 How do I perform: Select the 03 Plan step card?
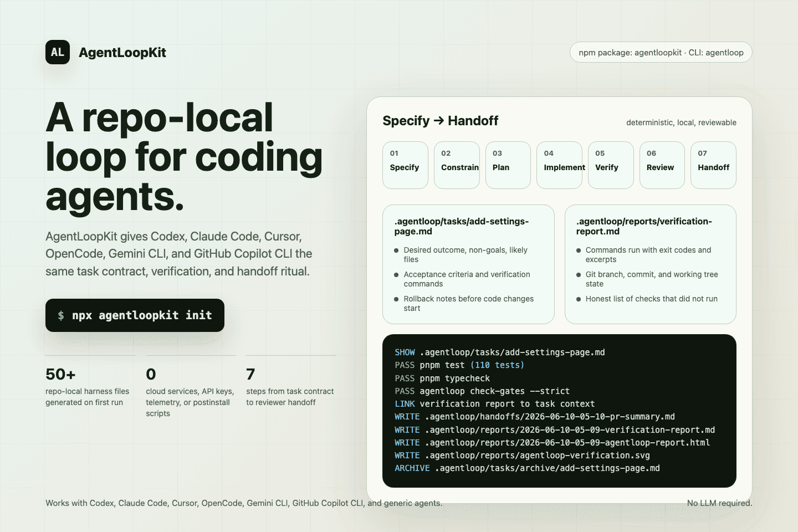[508, 165]
